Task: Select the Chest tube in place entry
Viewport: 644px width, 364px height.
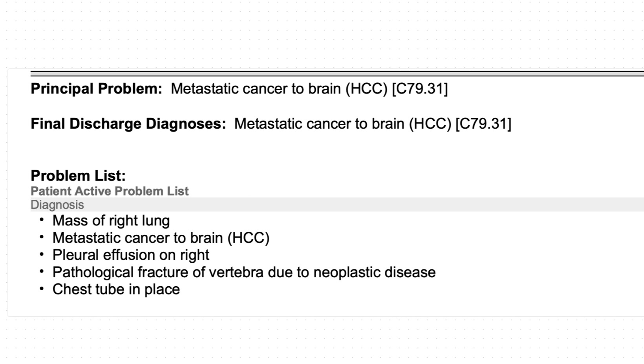Action: [116, 289]
